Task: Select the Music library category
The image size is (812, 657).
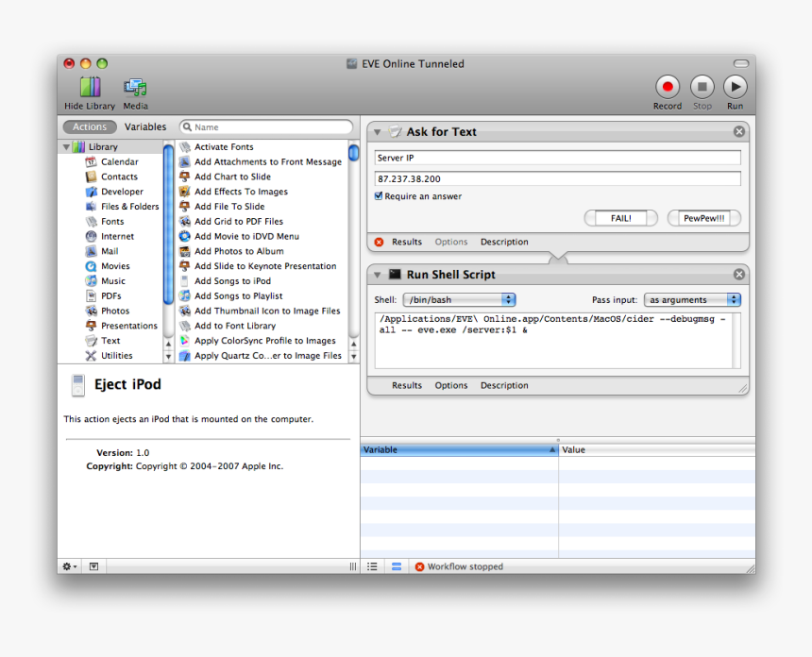Action: click(113, 281)
